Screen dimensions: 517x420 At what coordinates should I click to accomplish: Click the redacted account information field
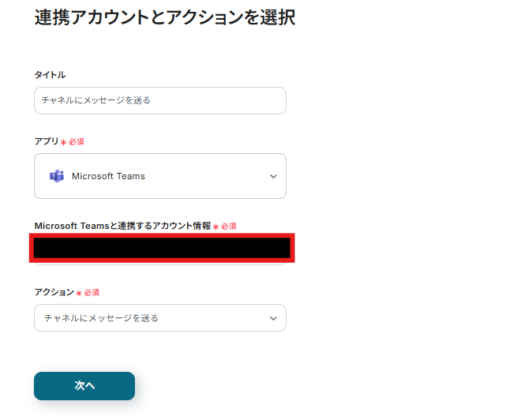pos(162,248)
